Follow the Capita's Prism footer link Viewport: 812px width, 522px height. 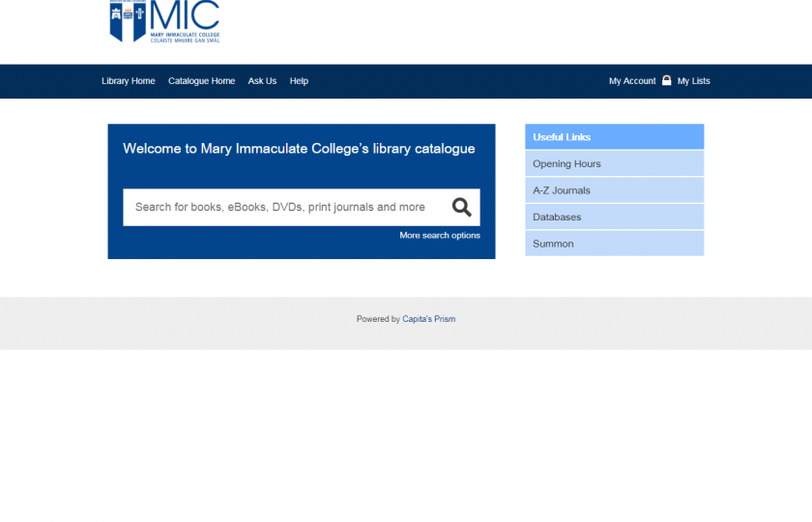(x=429, y=319)
